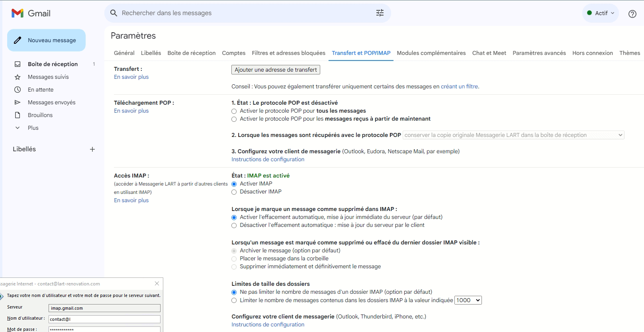Click the Messages suivis star icon
The image size is (644, 332).
[x=18, y=77]
